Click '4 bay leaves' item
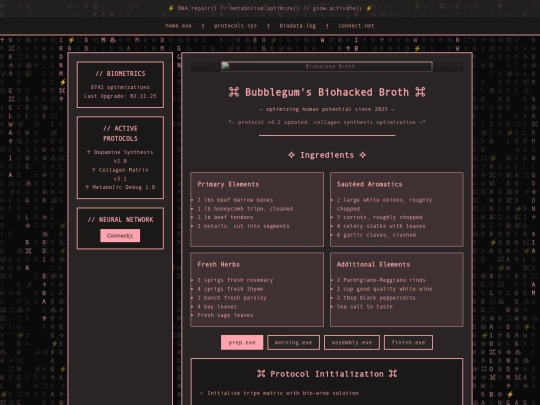 coord(217,307)
